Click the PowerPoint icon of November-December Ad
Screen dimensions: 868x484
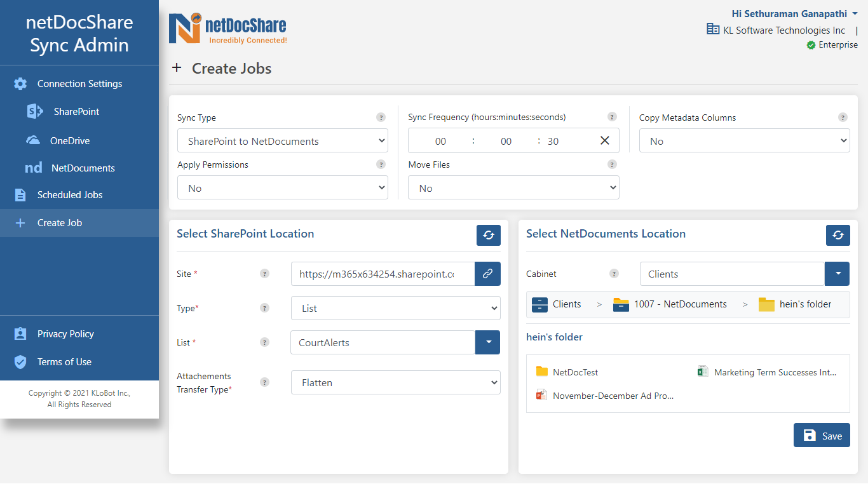(541, 395)
